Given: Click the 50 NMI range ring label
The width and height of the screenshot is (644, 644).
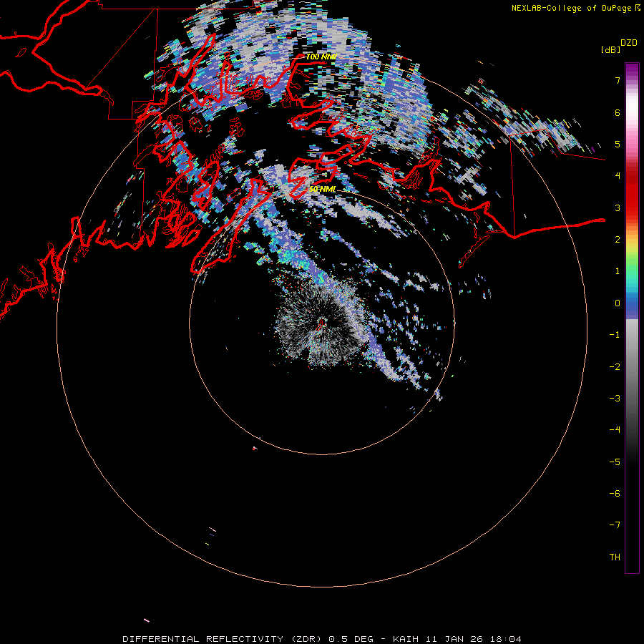Looking at the screenshot, I should tap(323, 189).
